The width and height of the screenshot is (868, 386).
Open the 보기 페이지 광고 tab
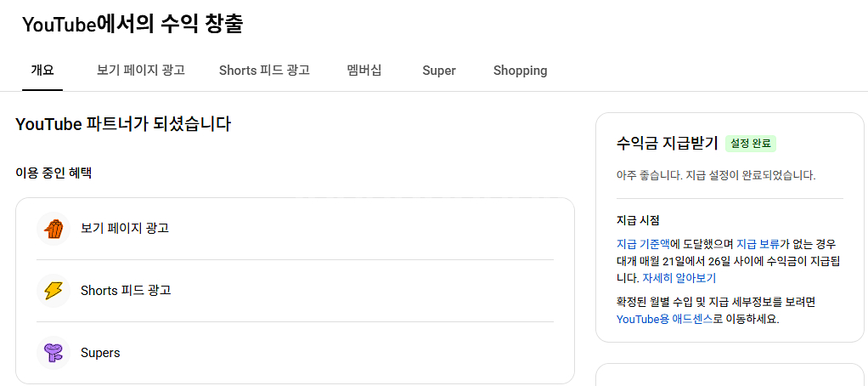[x=141, y=71]
